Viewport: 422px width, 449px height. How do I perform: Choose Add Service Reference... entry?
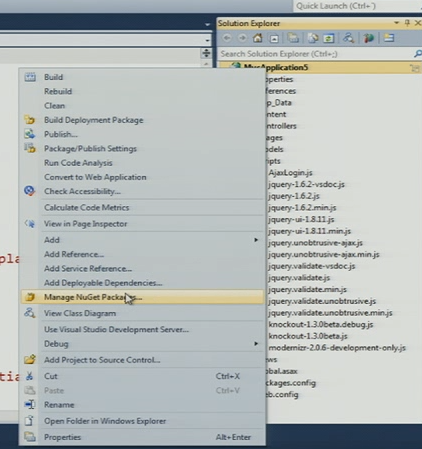[x=88, y=269]
